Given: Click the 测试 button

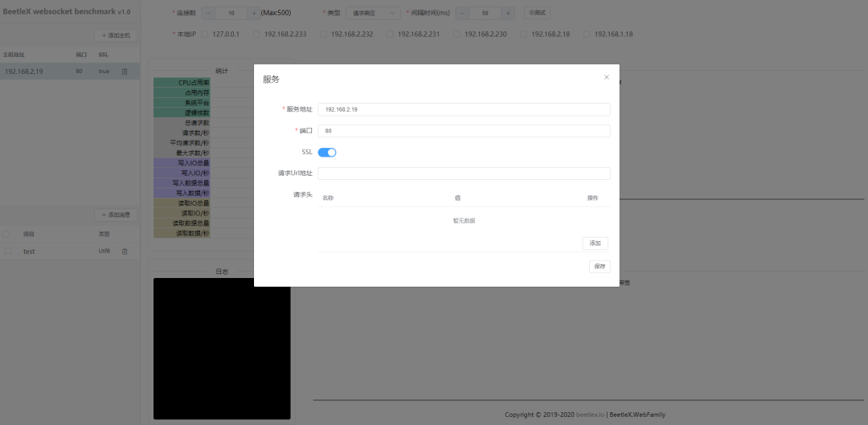Looking at the screenshot, I should click(x=537, y=13).
